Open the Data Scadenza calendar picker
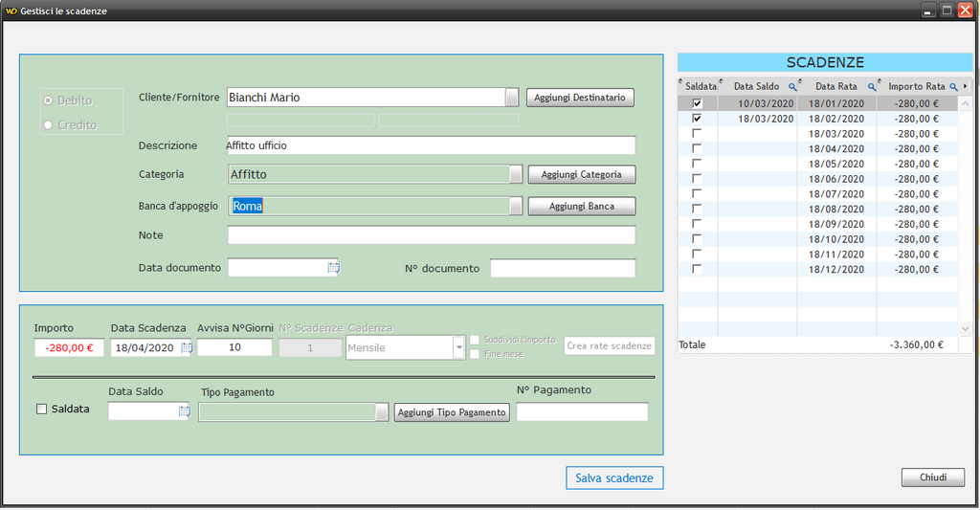This screenshot has height=510, width=980. (x=187, y=347)
